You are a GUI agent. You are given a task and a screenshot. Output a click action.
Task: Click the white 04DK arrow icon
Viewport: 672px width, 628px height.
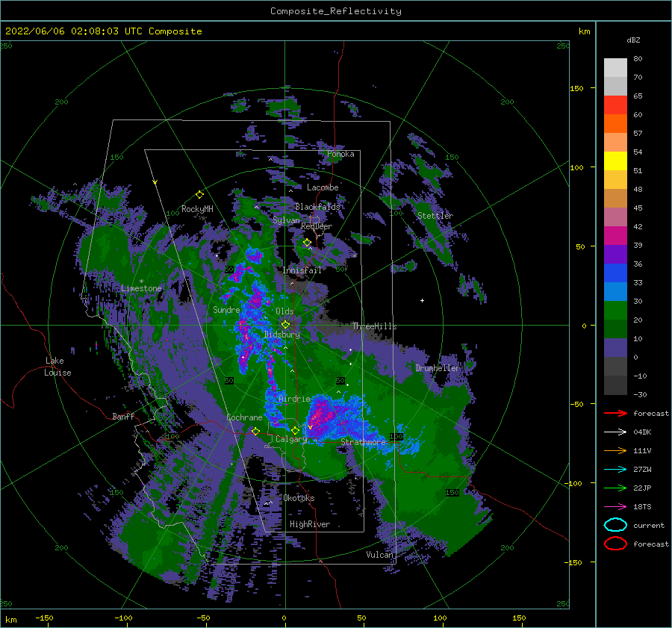pyautogui.click(x=615, y=432)
